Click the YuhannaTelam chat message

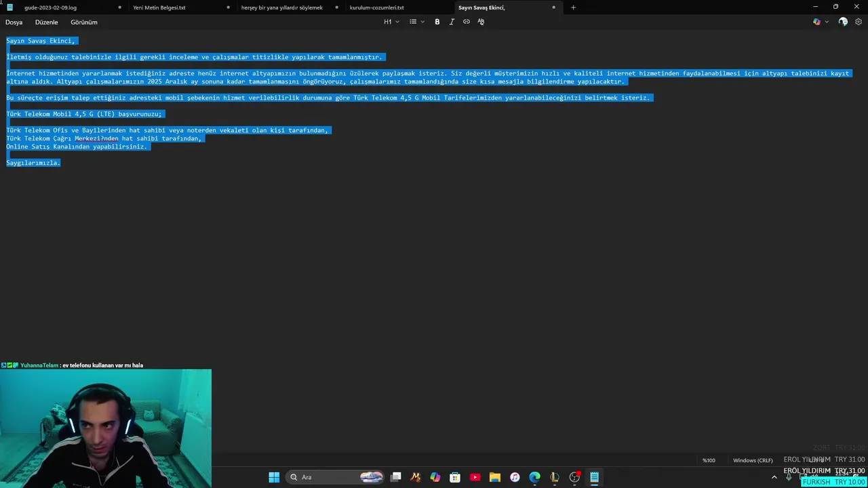[72, 365]
